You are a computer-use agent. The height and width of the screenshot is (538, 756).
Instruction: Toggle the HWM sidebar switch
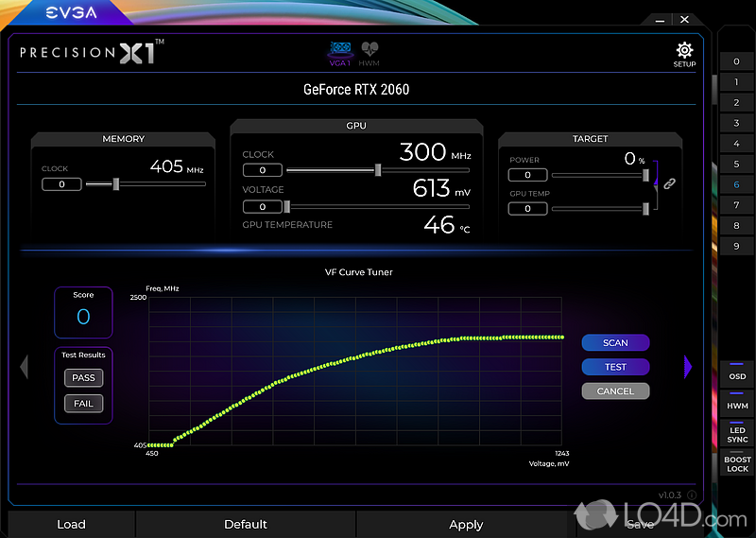click(737, 402)
